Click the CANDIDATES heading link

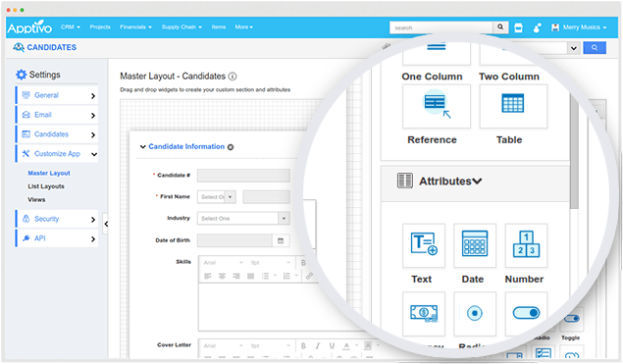click(x=52, y=47)
